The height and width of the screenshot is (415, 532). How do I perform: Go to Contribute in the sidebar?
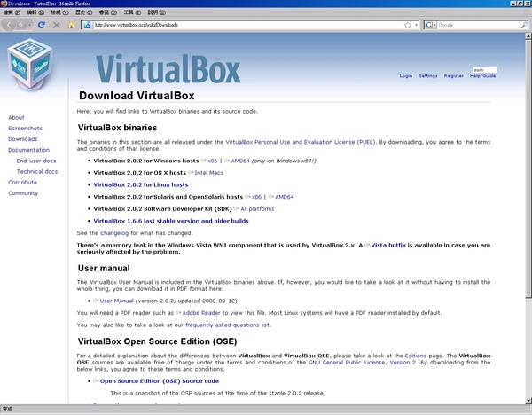[22, 182]
